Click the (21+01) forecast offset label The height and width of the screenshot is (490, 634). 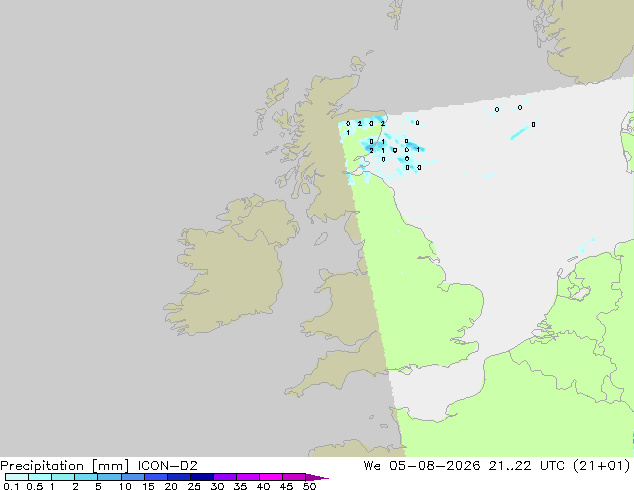point(602,466)
